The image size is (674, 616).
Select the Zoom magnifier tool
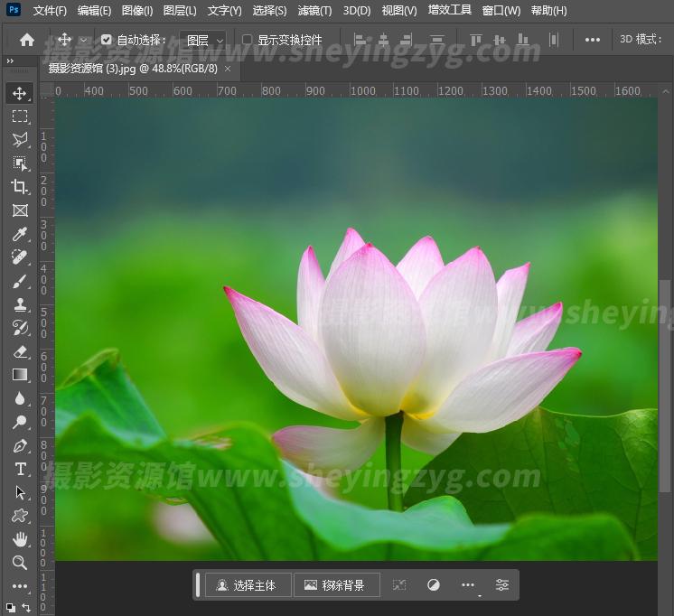pos(20,563)
